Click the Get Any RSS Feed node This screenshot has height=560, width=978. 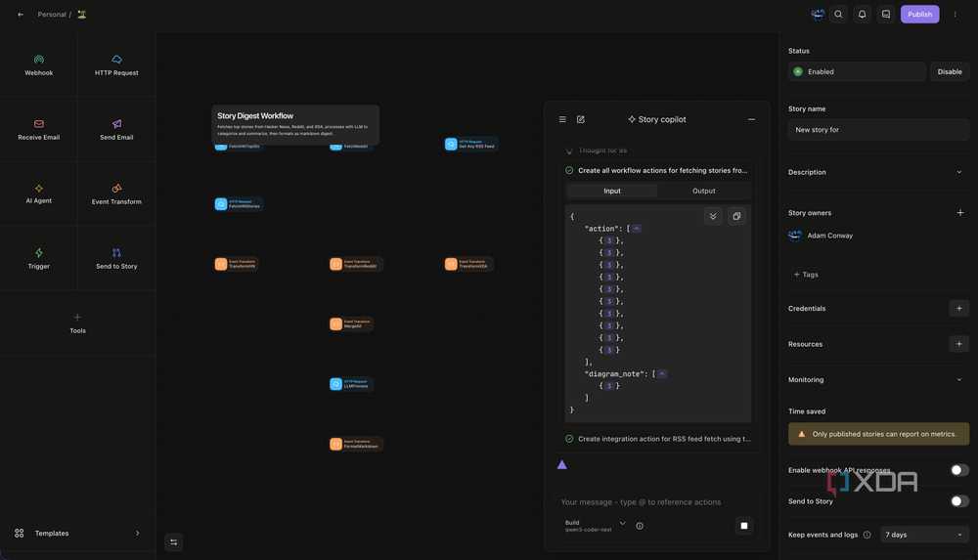tap(471, 144)
